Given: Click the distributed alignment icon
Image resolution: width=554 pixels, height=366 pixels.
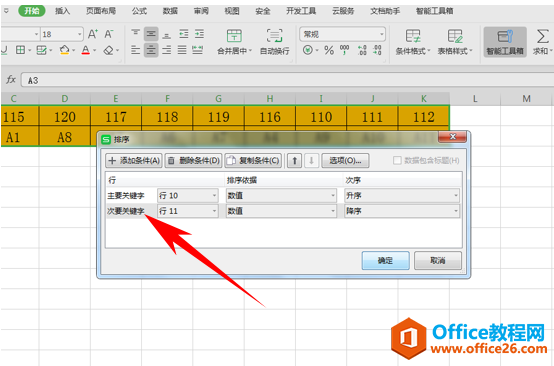Looking at the screenshot, I should [198, 50].
